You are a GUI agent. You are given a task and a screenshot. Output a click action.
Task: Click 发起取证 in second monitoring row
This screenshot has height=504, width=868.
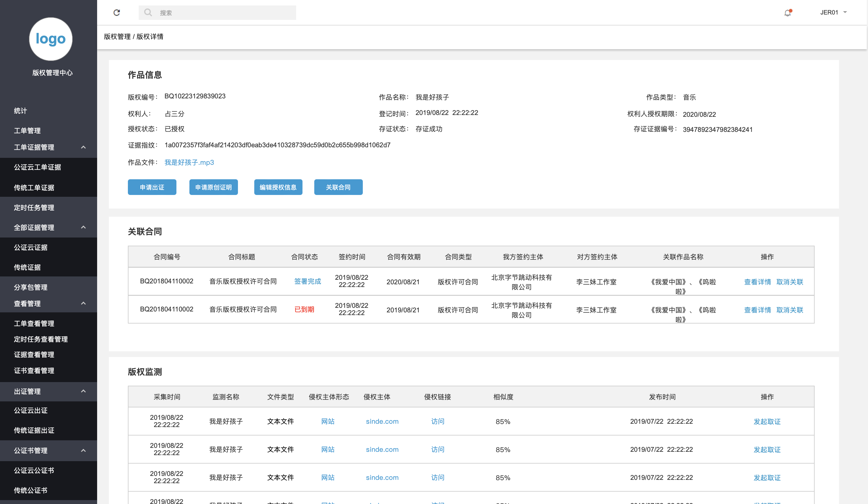coord(767,450)
